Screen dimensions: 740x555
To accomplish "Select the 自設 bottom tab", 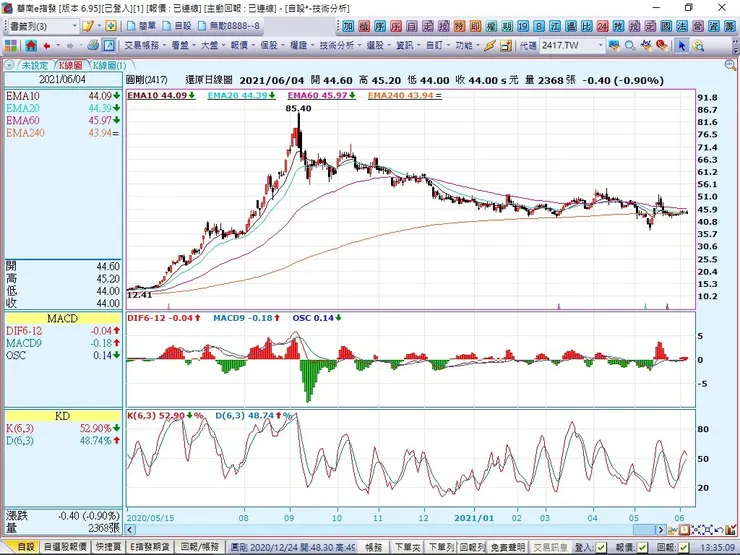I will (x=23, y=547).
